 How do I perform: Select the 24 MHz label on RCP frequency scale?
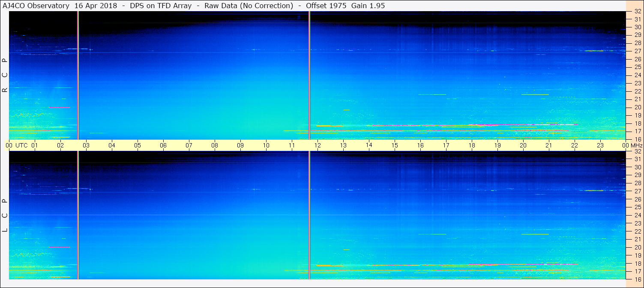(637, 75)
